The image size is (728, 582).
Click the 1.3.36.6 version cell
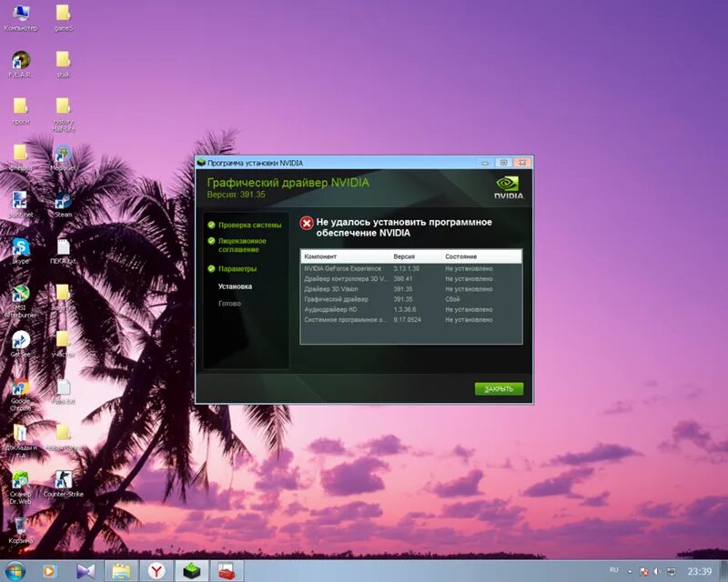(x=405, y=309)
